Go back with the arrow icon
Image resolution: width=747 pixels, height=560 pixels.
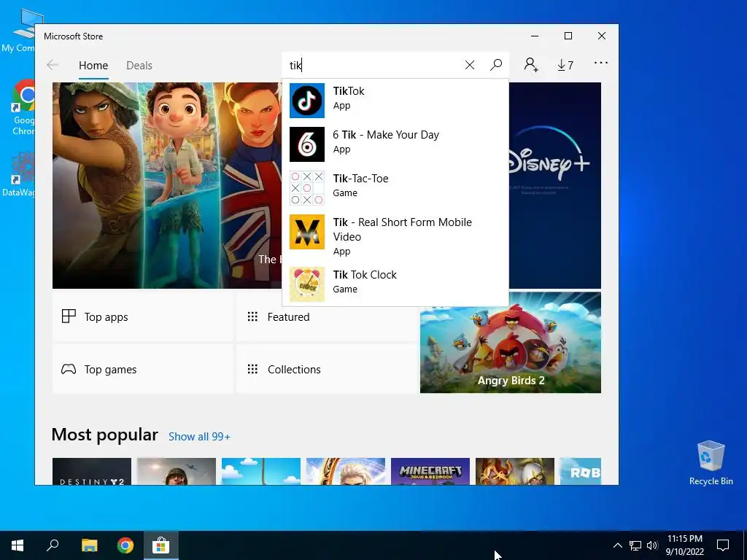[x=53, y=65]
